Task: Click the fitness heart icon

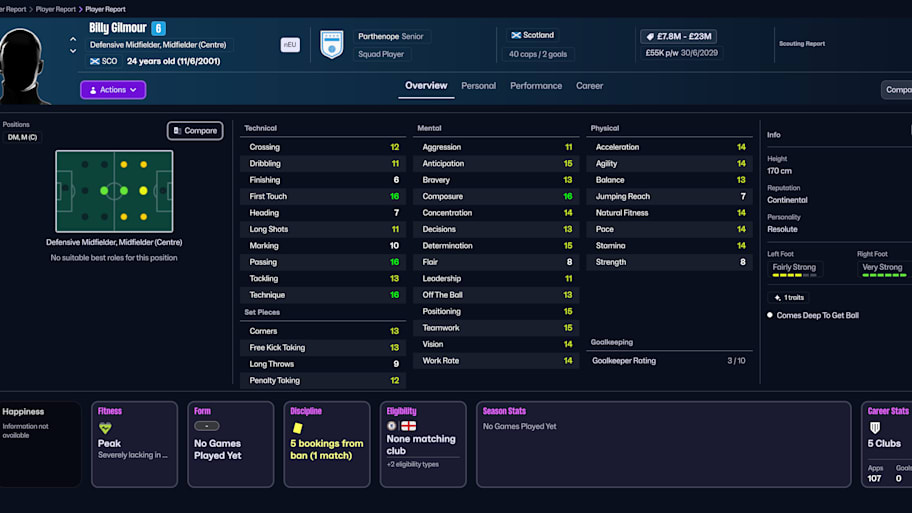Action: coord(105,428)
